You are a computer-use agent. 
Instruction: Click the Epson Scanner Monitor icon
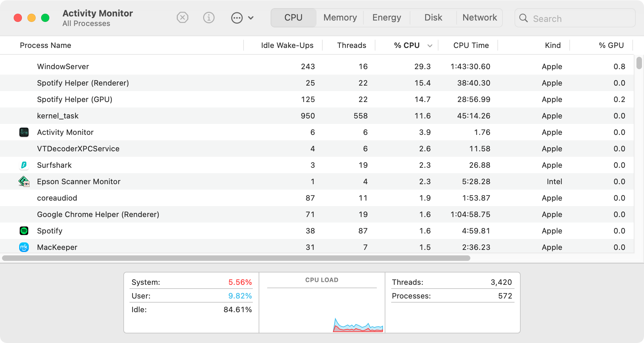[24, 181]
